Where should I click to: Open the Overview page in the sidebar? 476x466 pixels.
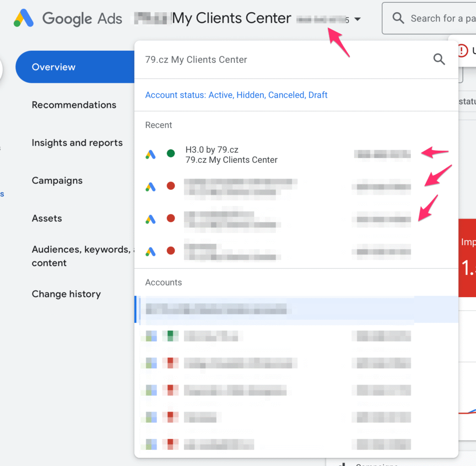53,67
